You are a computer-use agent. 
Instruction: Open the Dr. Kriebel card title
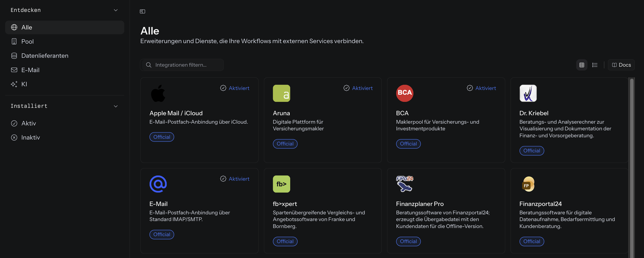pos(534,113)
